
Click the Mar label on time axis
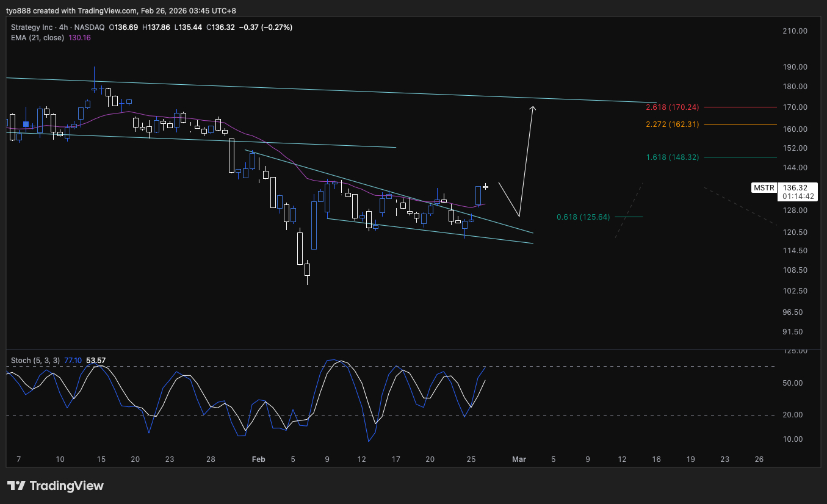[x=519, y=459]
